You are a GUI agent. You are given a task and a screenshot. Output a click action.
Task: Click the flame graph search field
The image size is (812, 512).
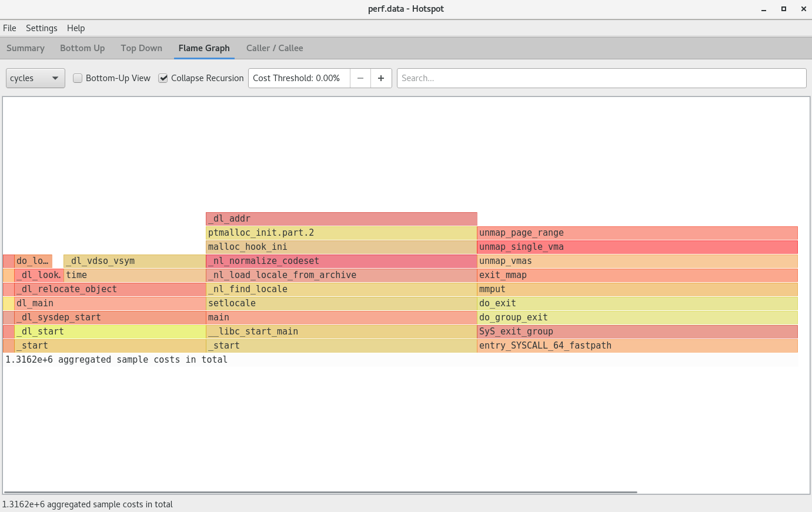pos(601,78)
